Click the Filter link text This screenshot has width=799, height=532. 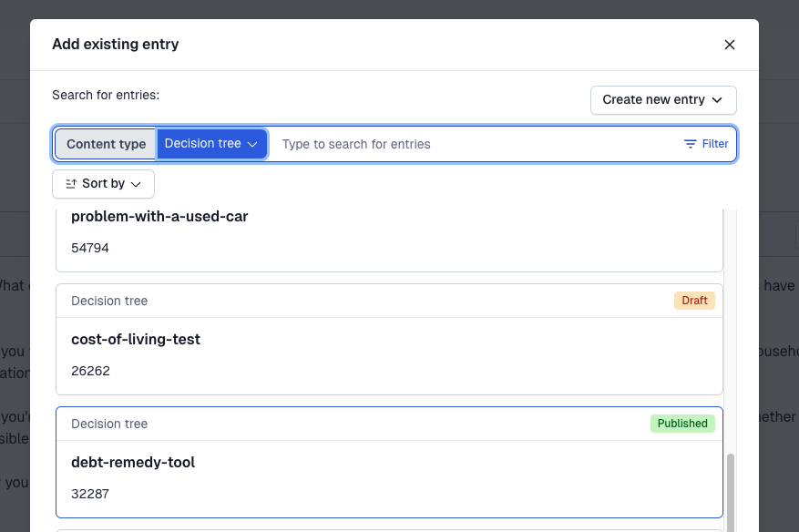pos(715,144)
